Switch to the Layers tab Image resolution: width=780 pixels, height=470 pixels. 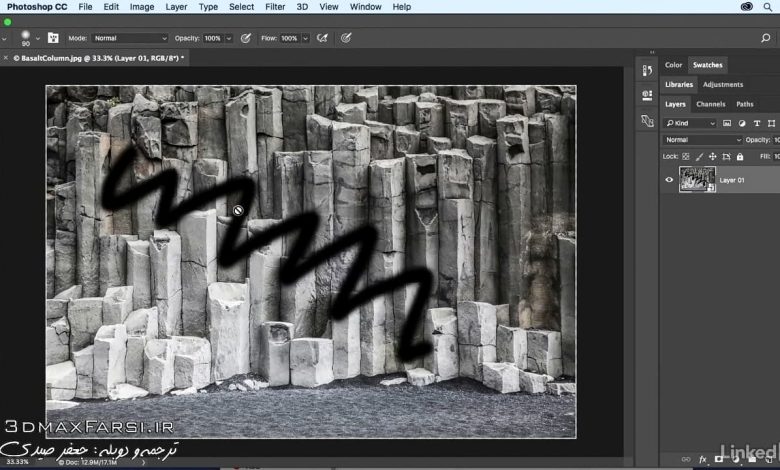coord(675,104)
